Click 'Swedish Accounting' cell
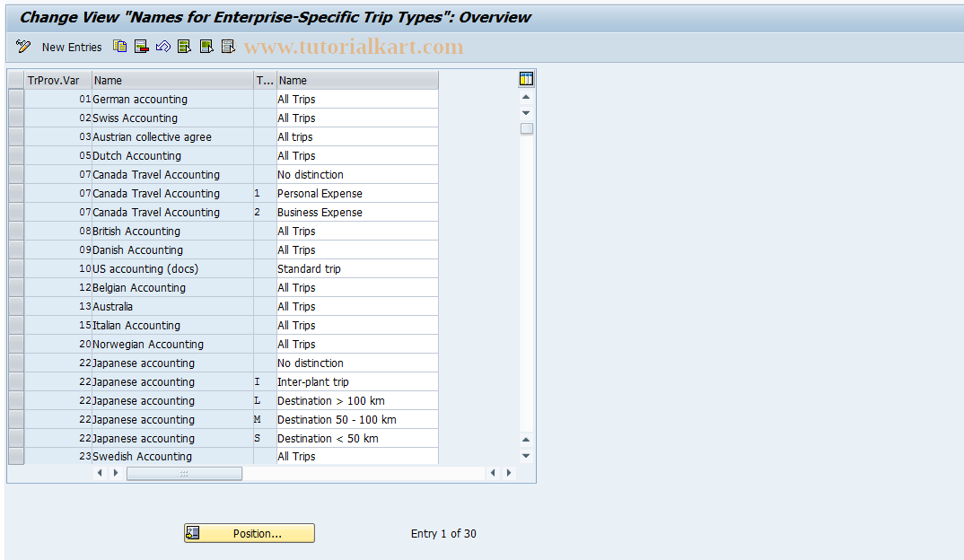 [x=172, y=456]
